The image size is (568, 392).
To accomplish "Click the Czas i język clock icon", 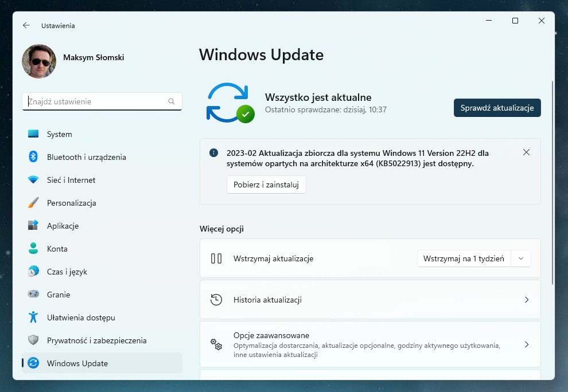I will 34,272.
